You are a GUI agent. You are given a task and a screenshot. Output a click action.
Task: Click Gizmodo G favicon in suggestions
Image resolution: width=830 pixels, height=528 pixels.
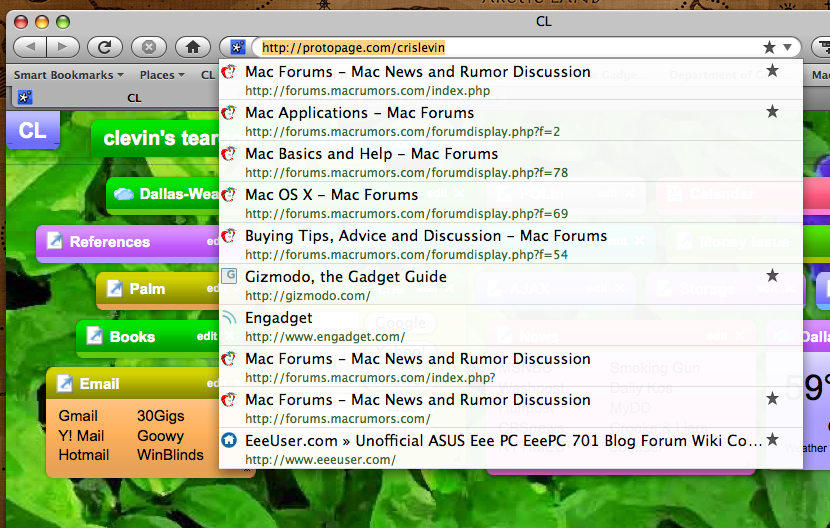point(229,276)
